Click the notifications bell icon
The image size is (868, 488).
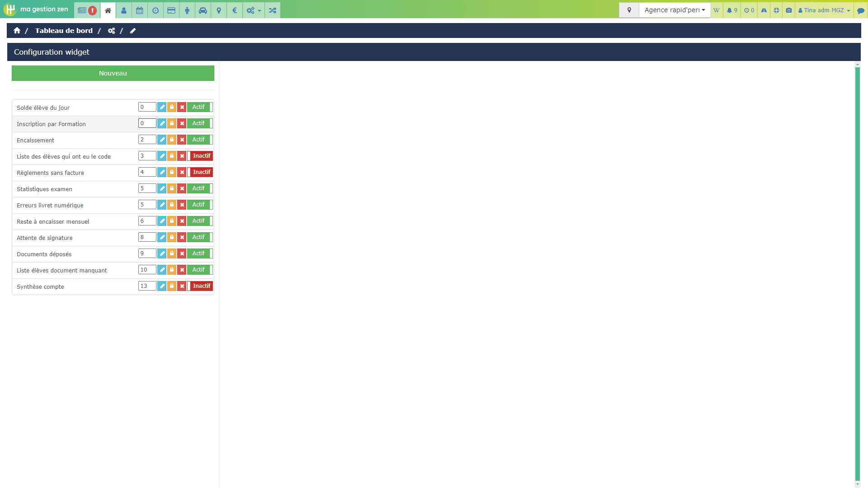[731, 10]
